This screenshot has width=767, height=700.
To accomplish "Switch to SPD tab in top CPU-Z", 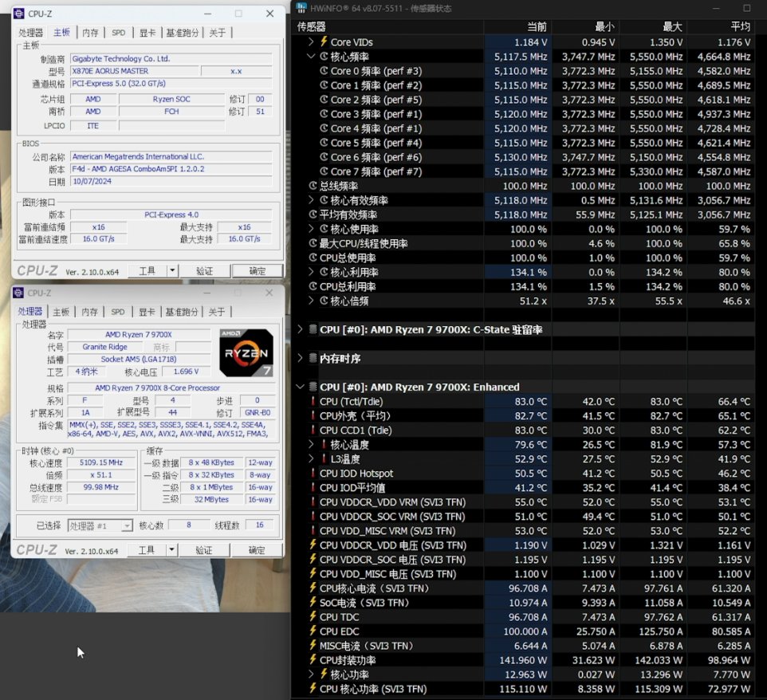I will pos(118,33).
